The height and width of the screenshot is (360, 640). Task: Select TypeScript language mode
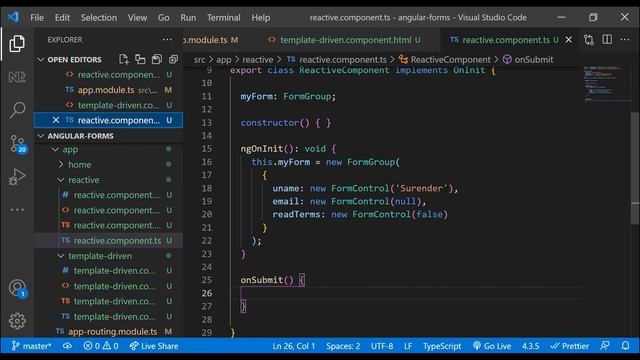click(x=442, y=346)
